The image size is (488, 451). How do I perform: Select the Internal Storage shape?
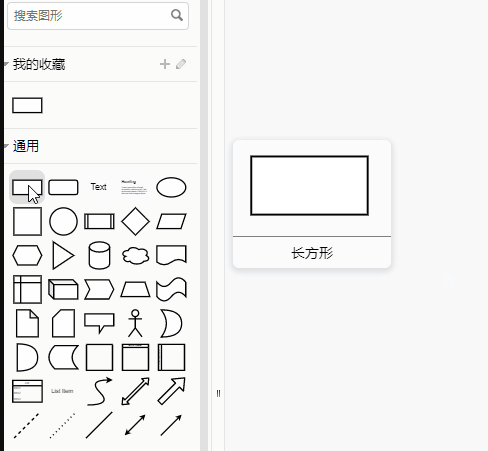click(27, 289)
